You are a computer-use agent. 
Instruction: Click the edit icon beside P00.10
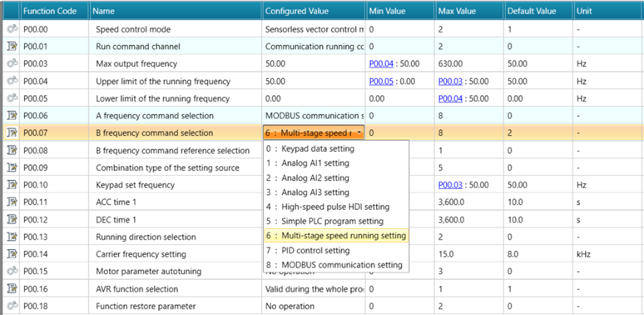point(12,185)
